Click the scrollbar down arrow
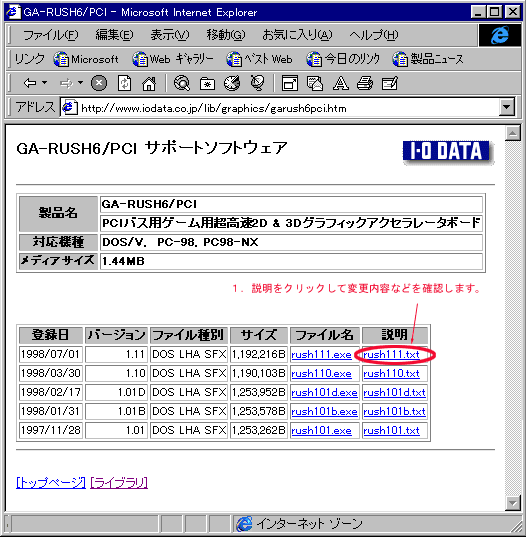 click(513, 503)
